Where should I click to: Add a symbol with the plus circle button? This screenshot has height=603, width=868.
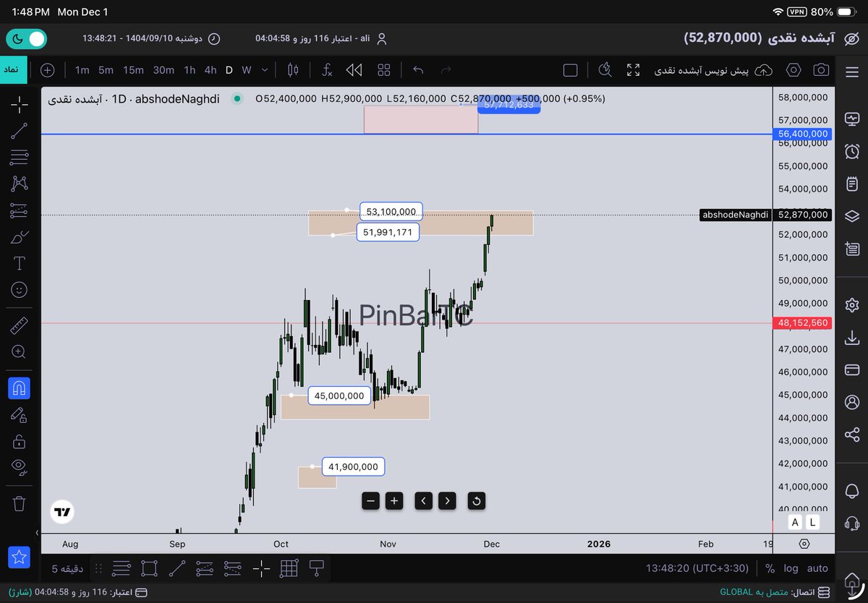[47, 70]
